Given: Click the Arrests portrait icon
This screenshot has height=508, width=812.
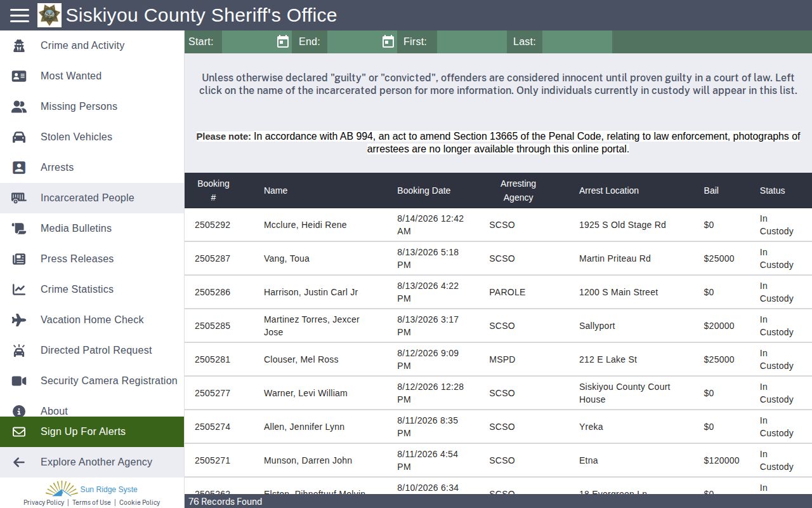Looking at the screenshot, I should tap(19, 168).
